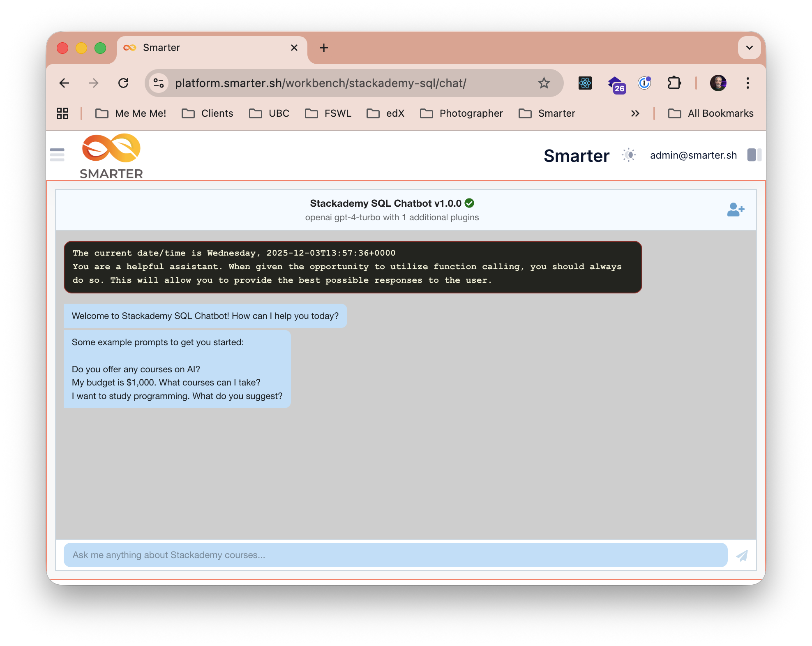
Task: Open a new browser tab
Action: point(324,48)
